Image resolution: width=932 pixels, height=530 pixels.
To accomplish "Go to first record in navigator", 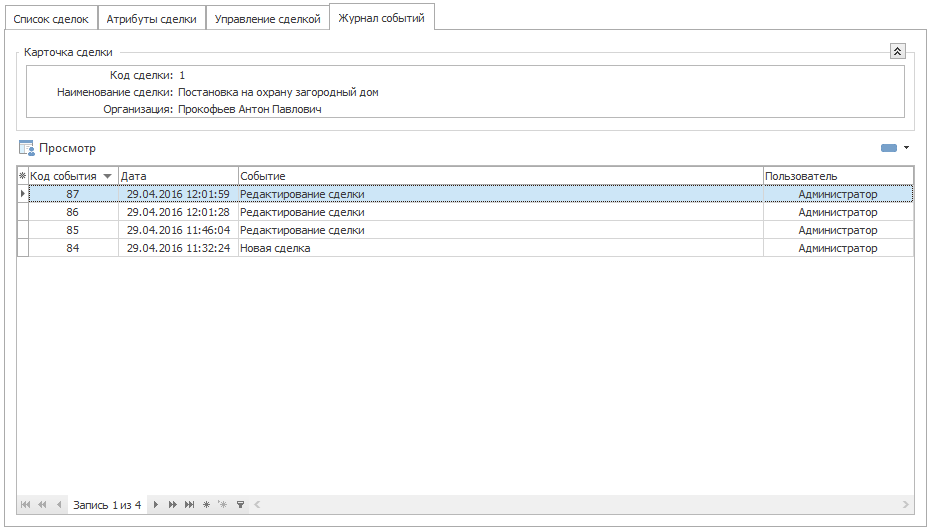I will tap(25, 504).
